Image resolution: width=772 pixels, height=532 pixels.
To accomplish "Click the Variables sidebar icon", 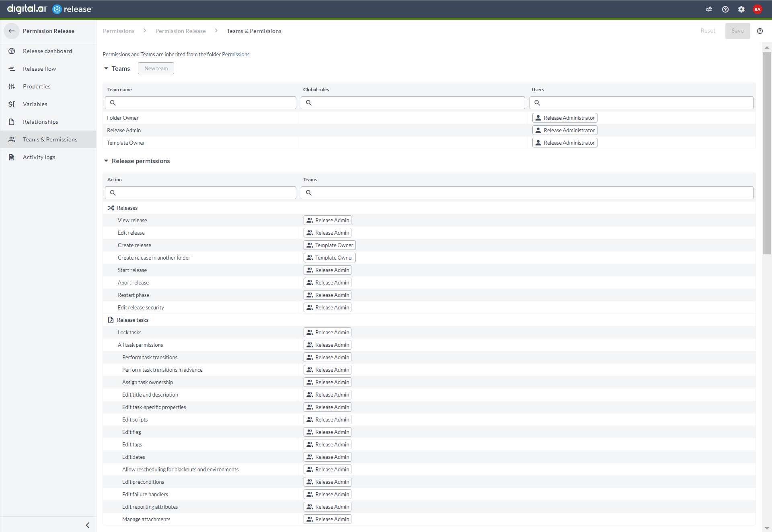I will click(13, 104).
